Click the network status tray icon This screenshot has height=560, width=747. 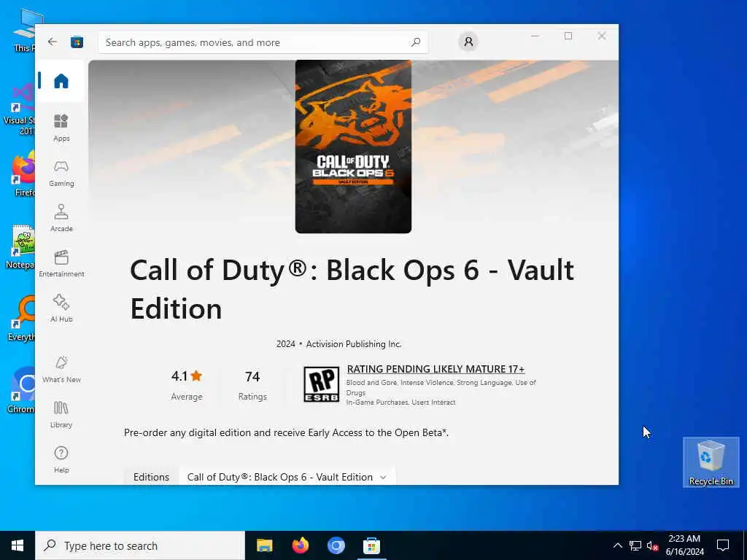pyautogui.click(x=635, y=545)
